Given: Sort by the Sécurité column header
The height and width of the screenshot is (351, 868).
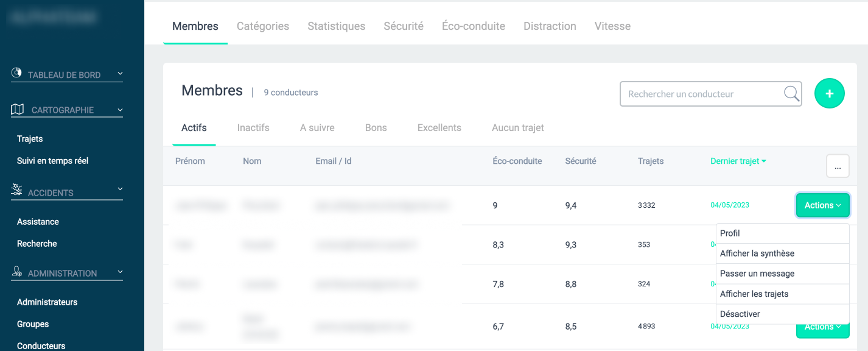Looking at the screenshot, I should click(x=581, y=161).
